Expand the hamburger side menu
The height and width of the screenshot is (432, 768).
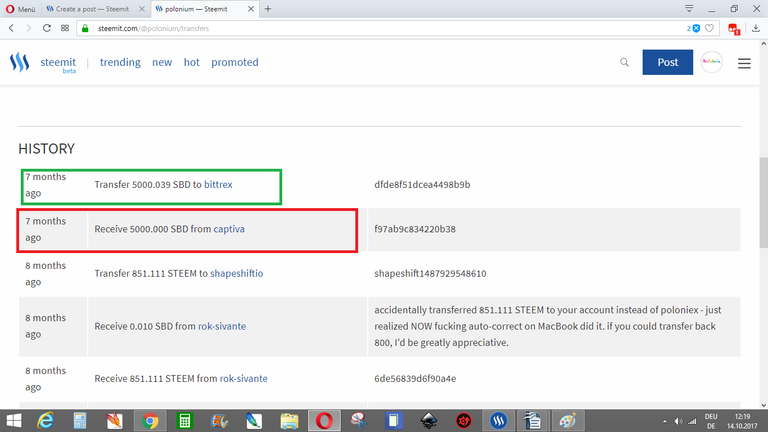744,63
